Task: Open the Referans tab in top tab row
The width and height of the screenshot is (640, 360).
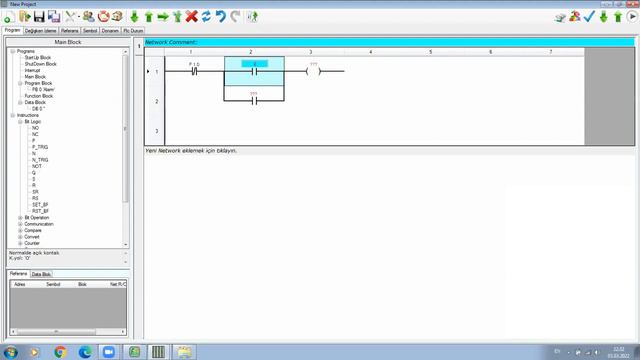Action: pyautogui.click(x=69, y=31)
